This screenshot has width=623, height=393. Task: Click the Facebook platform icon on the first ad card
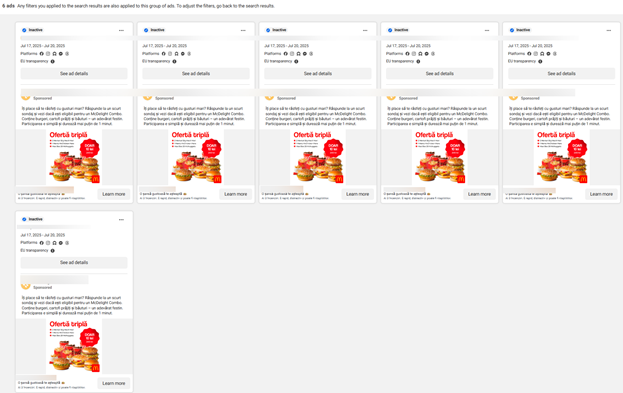tap(41, 54)
